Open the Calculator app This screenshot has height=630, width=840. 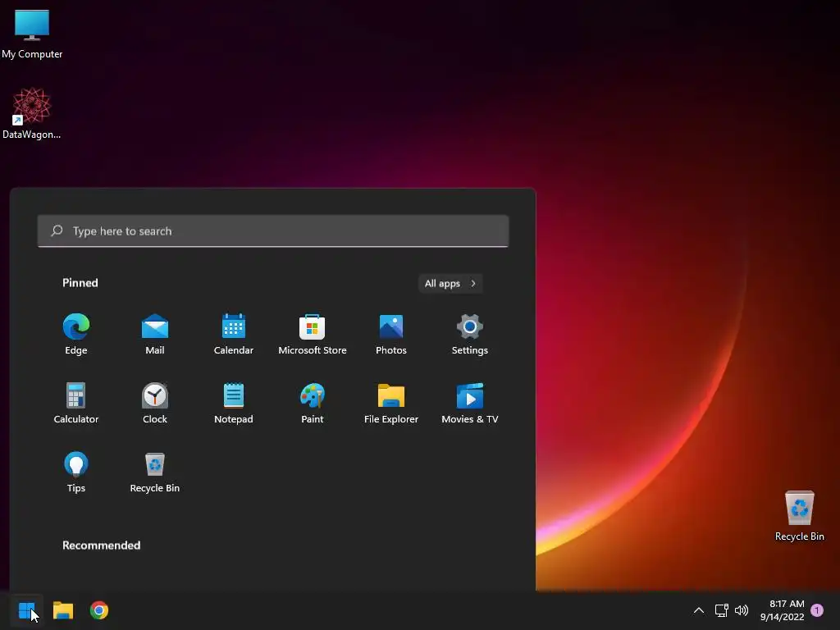pos(76,404)
